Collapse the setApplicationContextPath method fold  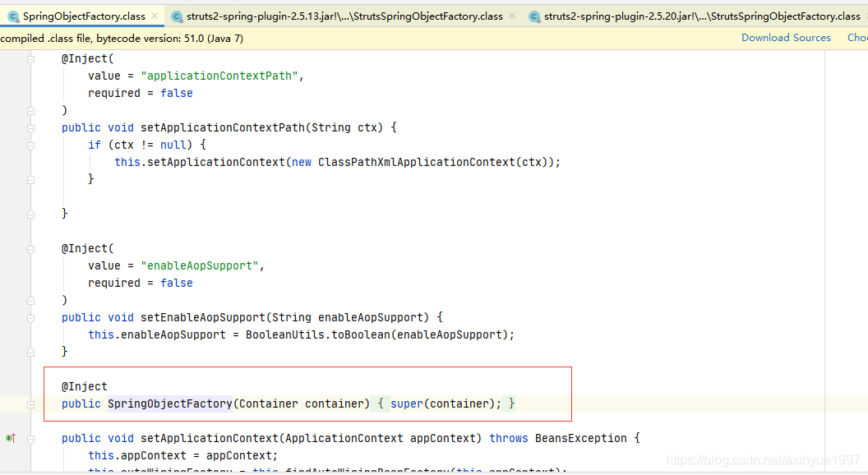30,127
